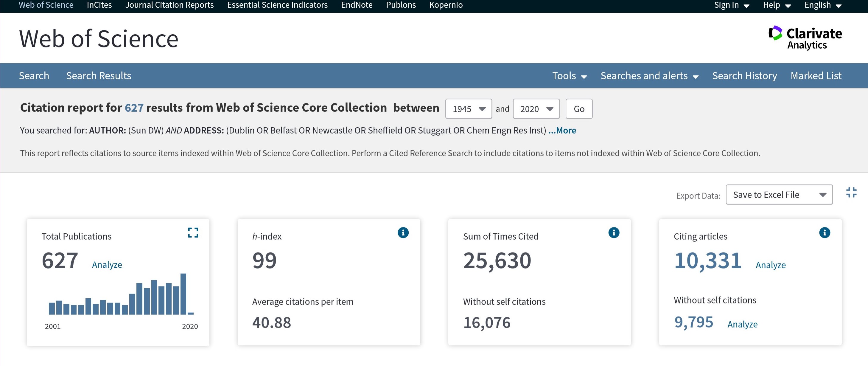Open the Marked List

pos(816,76)
